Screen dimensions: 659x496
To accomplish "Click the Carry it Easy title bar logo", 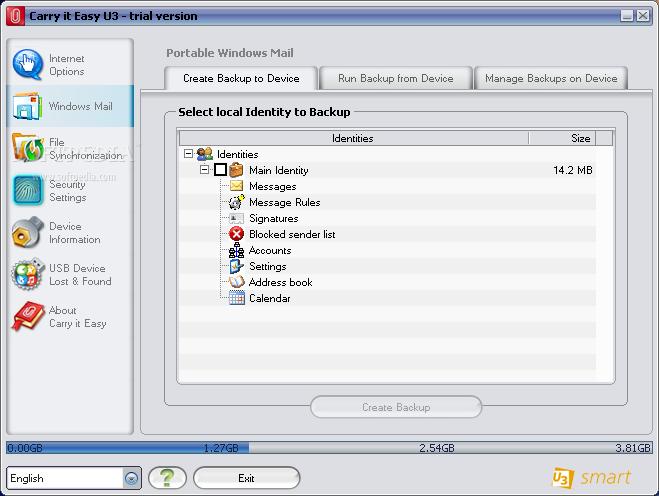I will click(16, 16).
